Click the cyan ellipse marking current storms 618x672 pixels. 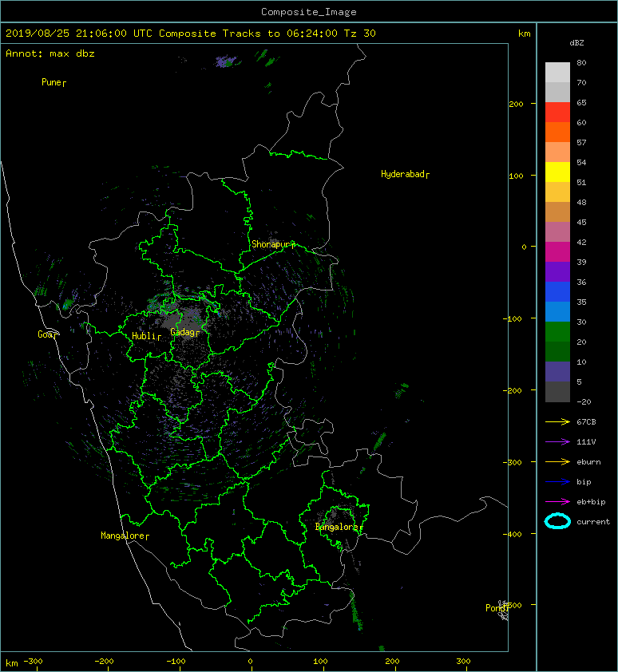coord(557,521)
